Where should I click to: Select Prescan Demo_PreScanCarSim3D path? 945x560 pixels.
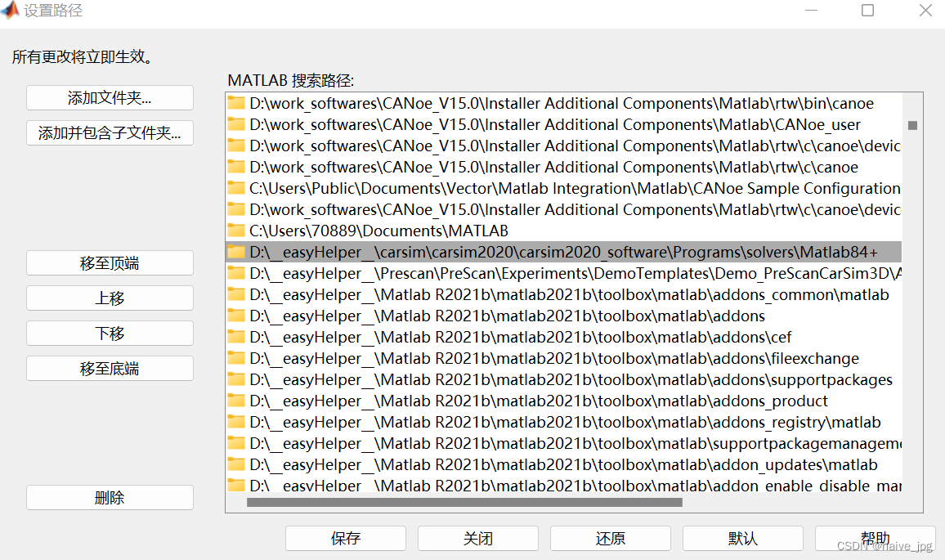(x=563, y=273)
